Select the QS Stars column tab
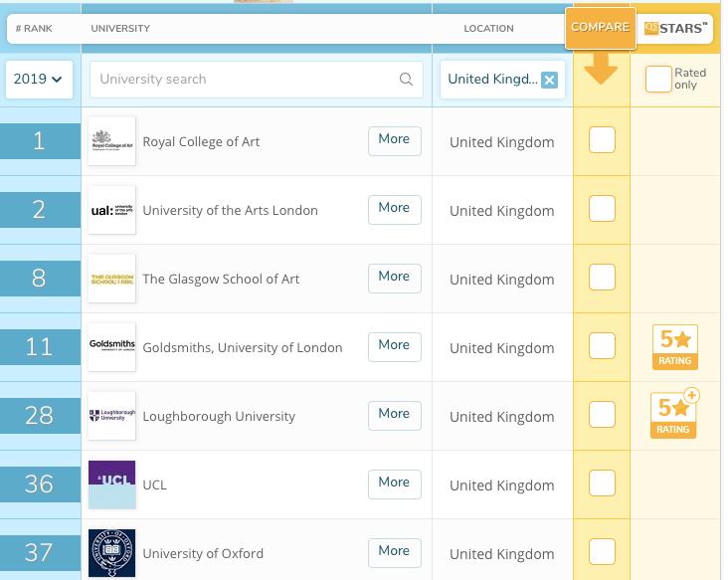The height and width of the screenshot is (580, 728). pos(676,29)
